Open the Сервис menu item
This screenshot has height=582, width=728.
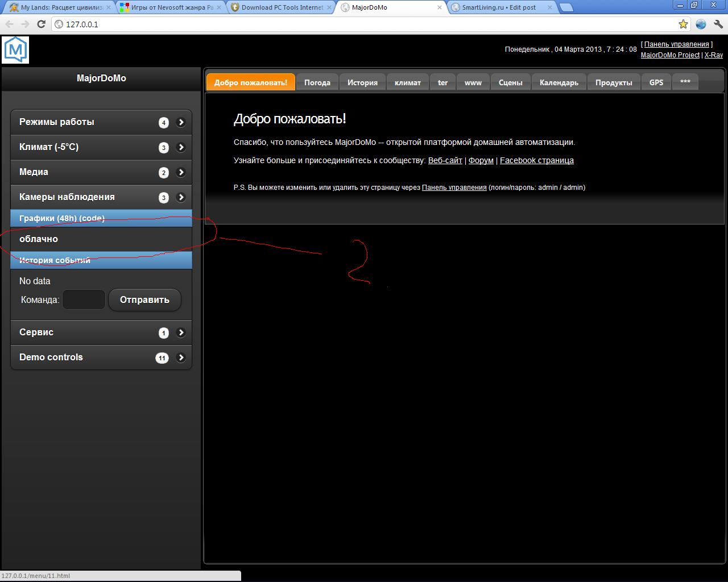(x=101, y=332)
